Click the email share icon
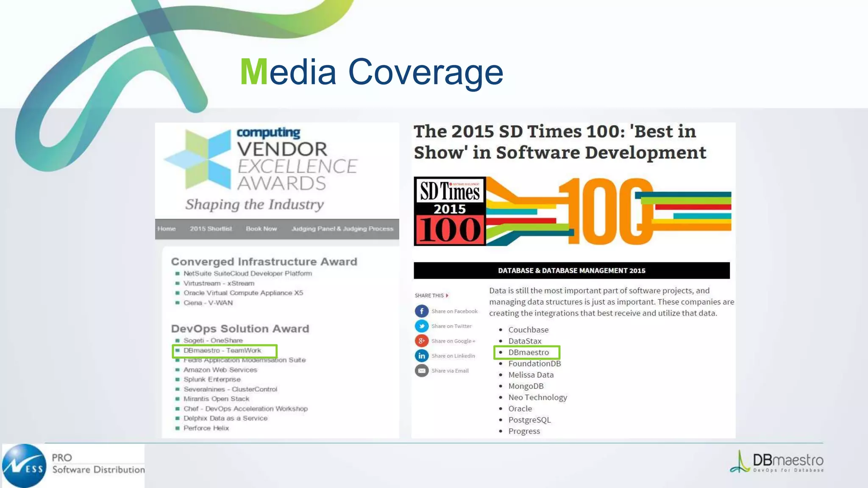The image size is (868, 488). click(x=421, y=371)
